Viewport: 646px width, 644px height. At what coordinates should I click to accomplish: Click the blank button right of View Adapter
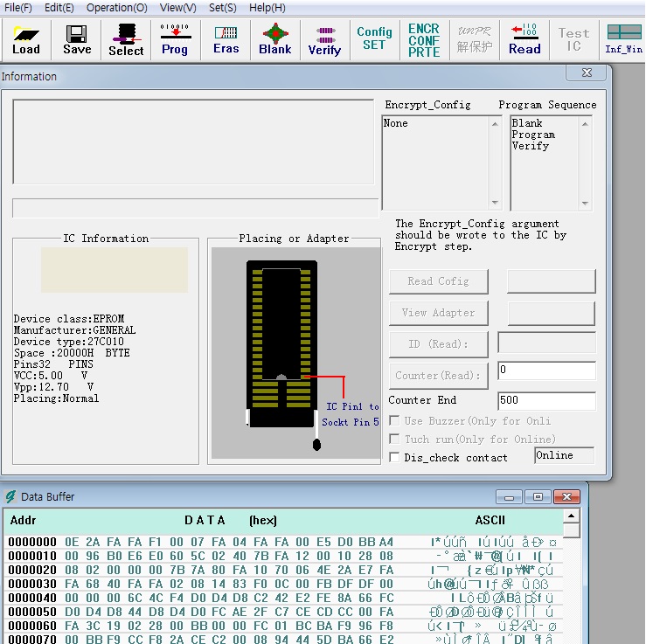pos(552,313)
